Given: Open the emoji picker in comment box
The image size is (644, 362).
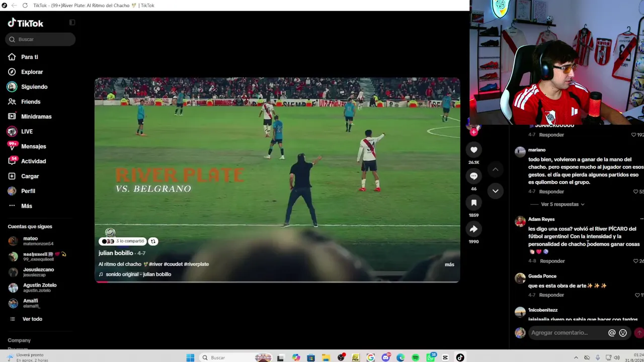Looking at the screenshot, I should (623, 333).
